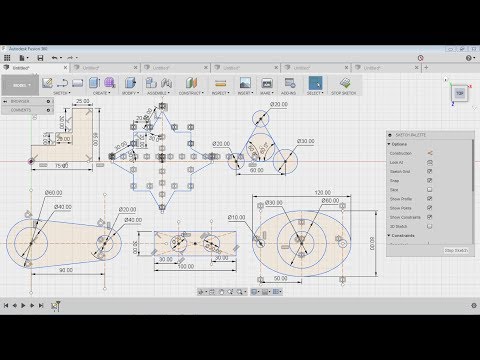The image size is (480, 360).
Task: Open timeline settings gear
Action: [x=474, y=305]
